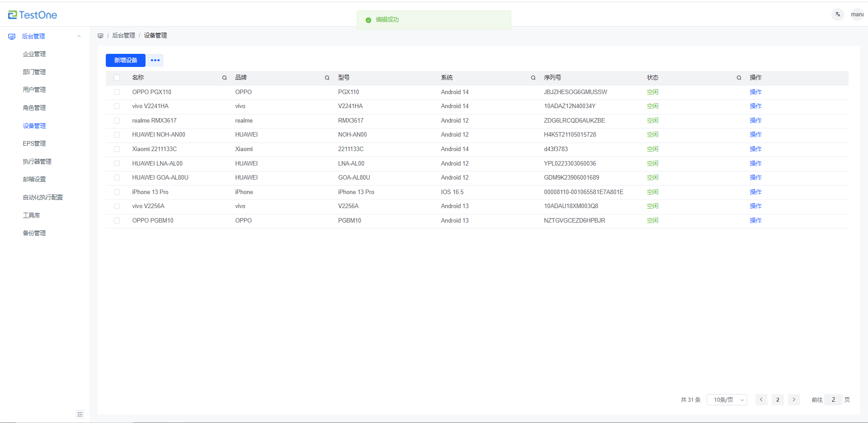Open 角色管理 in the sidebar

click(x=34, y=108)
